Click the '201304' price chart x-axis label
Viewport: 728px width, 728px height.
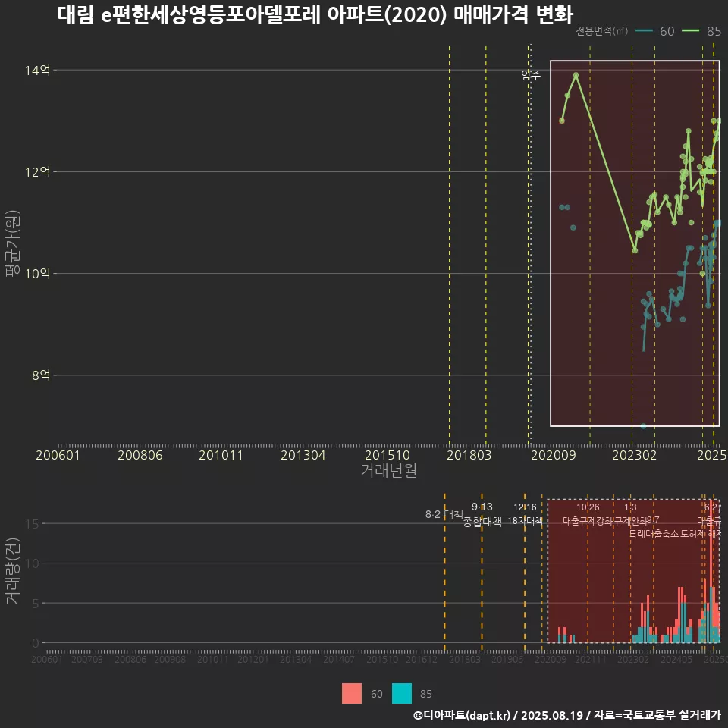pyautogui.click(x=303, y=455)
